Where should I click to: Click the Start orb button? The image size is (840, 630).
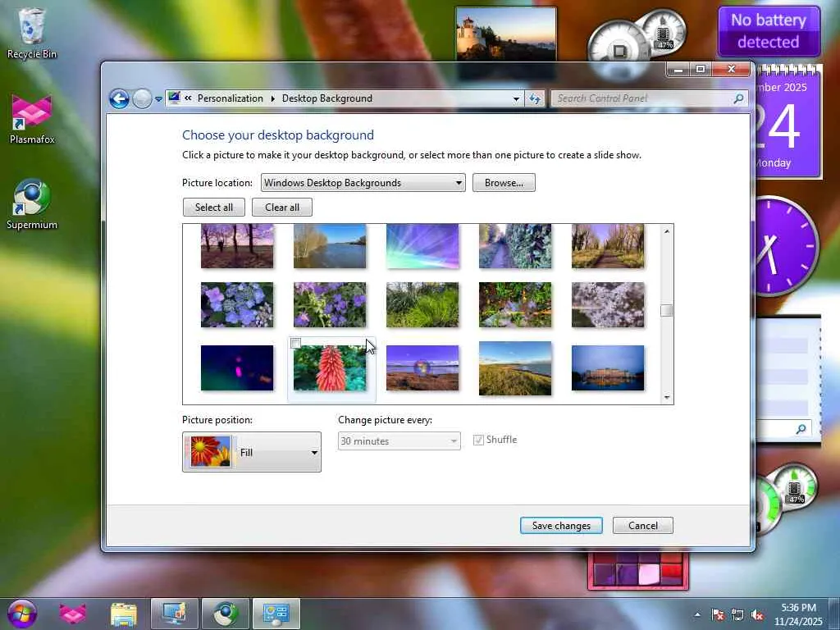pos(22,614)
